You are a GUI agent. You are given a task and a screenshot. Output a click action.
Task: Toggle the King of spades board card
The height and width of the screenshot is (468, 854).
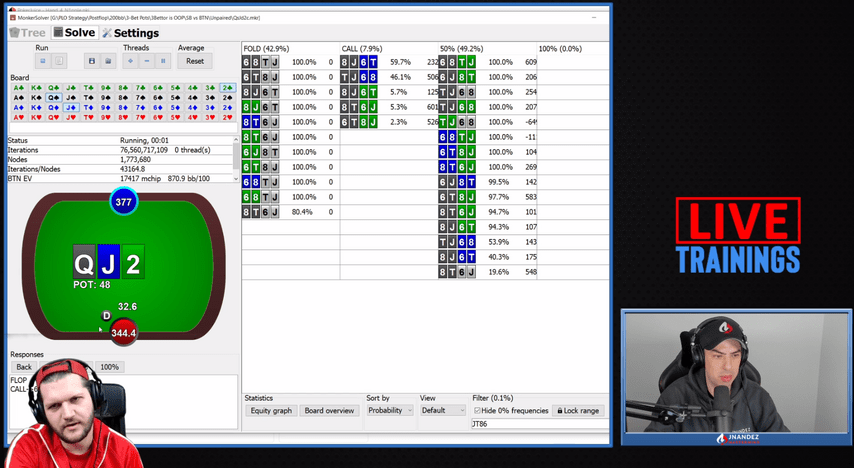tap(36, 98)
